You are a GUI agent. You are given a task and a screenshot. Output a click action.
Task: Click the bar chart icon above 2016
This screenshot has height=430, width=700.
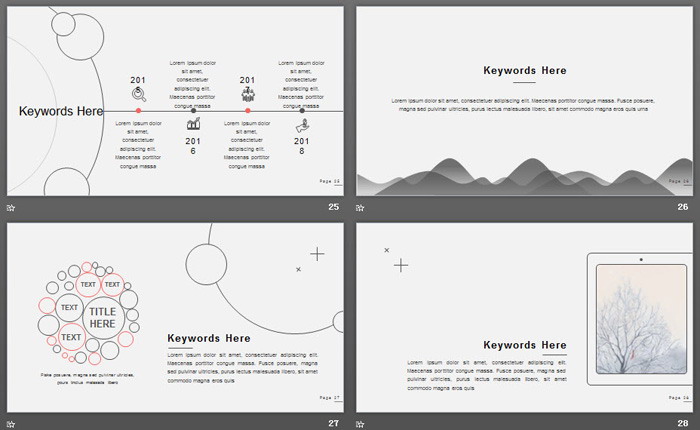coord(194,125)
